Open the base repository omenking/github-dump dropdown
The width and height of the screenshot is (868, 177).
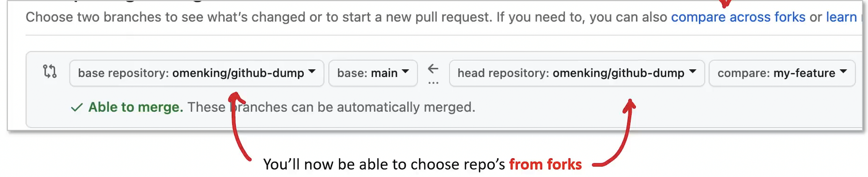pos(196,73)
